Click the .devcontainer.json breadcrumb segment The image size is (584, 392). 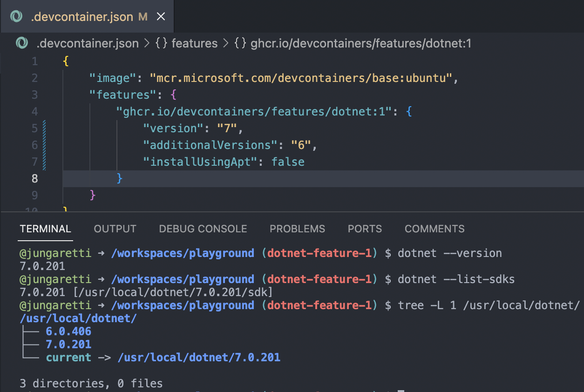click(x=88, y=43)
